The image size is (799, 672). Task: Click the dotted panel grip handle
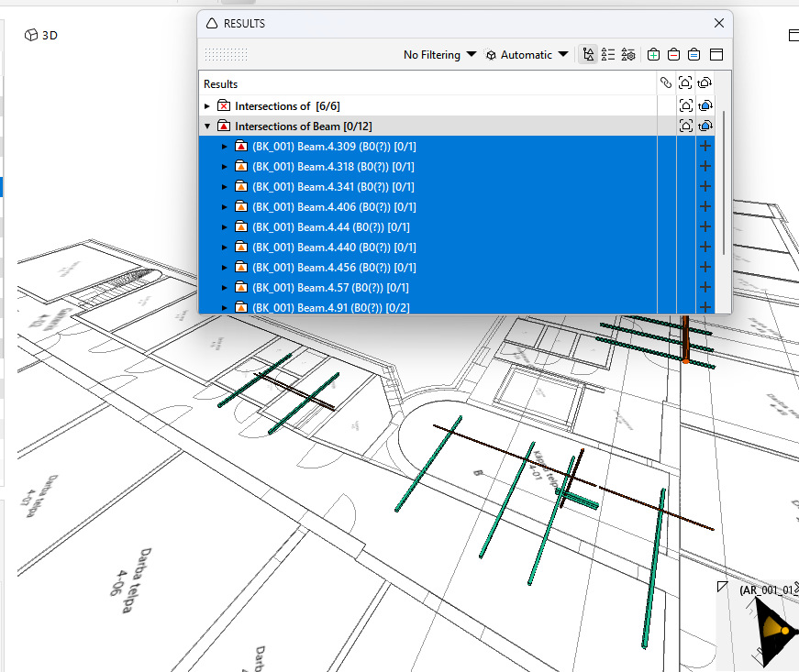point(227,54)
